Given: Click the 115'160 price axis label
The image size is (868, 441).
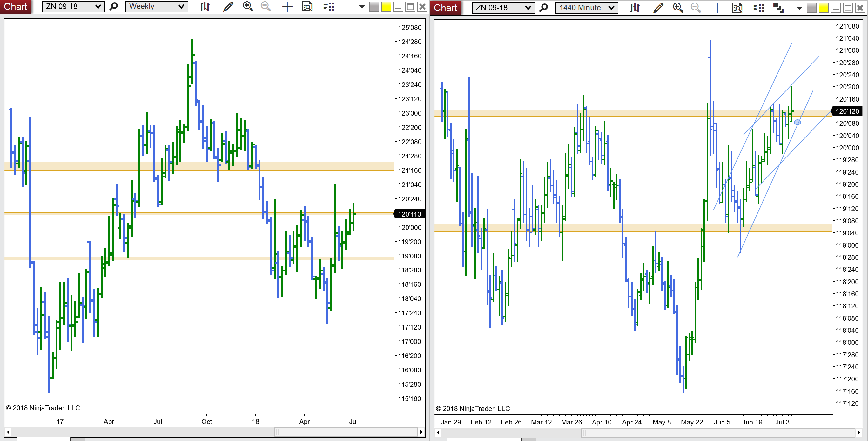Looking at the screenshot, I should pos(410,398).
